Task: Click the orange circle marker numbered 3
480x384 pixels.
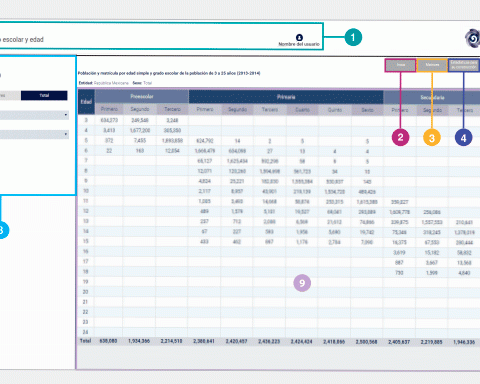Action: click(432, 138)
